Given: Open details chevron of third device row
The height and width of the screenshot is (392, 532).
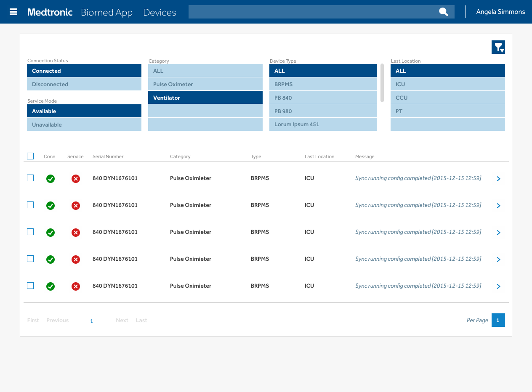Looking at the screenshot, I should point(499,233).
